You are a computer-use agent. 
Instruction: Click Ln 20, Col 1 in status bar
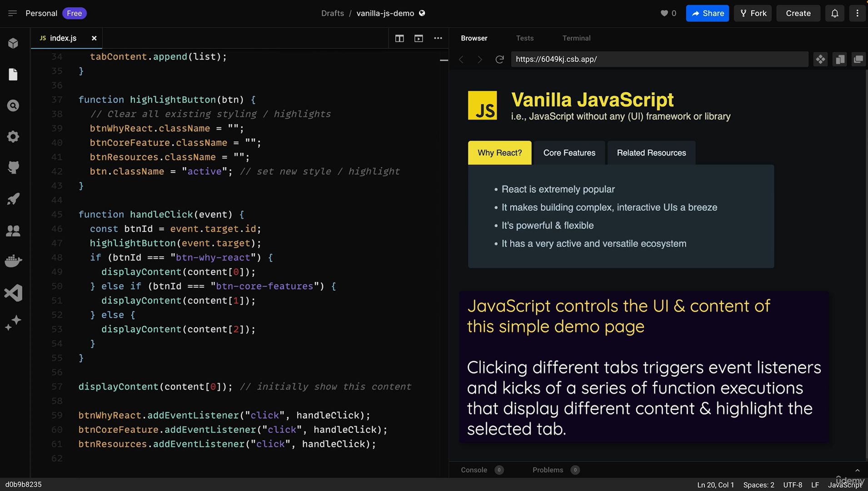tap(715, 485)
